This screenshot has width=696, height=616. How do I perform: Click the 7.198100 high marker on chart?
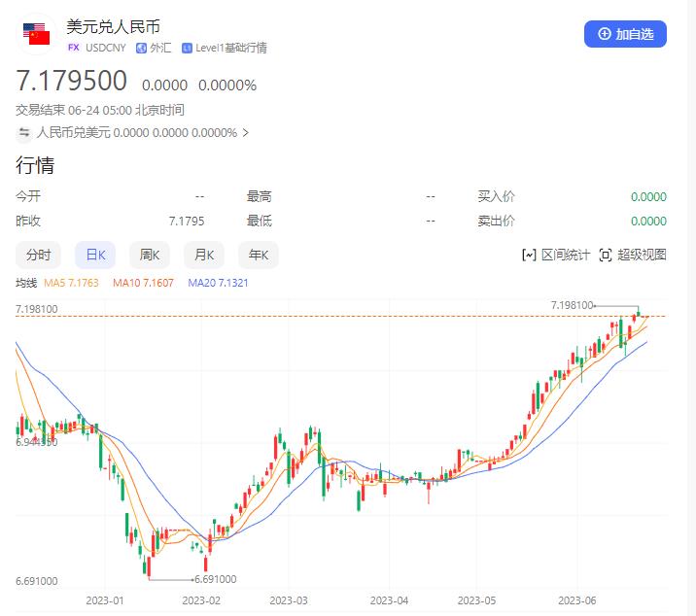click(x=572, y=305)
